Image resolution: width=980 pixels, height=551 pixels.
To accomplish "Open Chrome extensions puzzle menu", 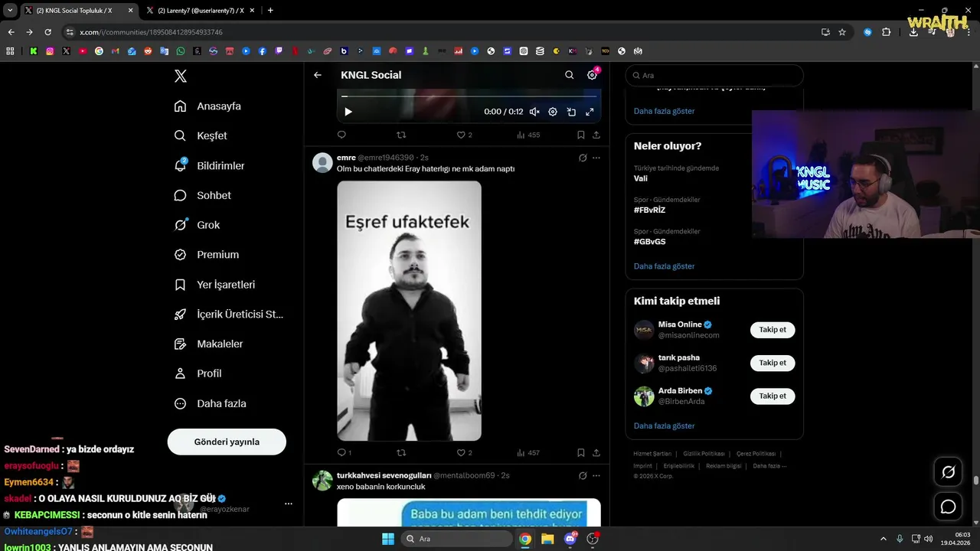I will tap(886, 32).
